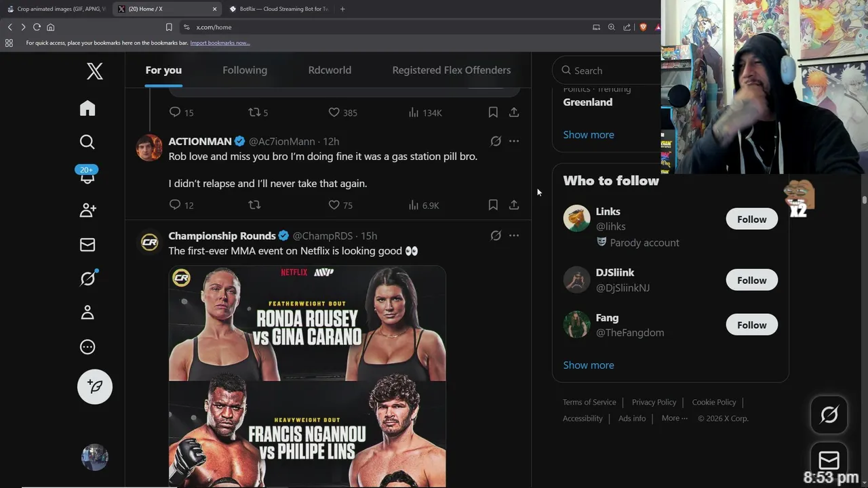Viewport: 868px width, 488px height.
Task: Open Privacy Policy link
Action: 654,402
